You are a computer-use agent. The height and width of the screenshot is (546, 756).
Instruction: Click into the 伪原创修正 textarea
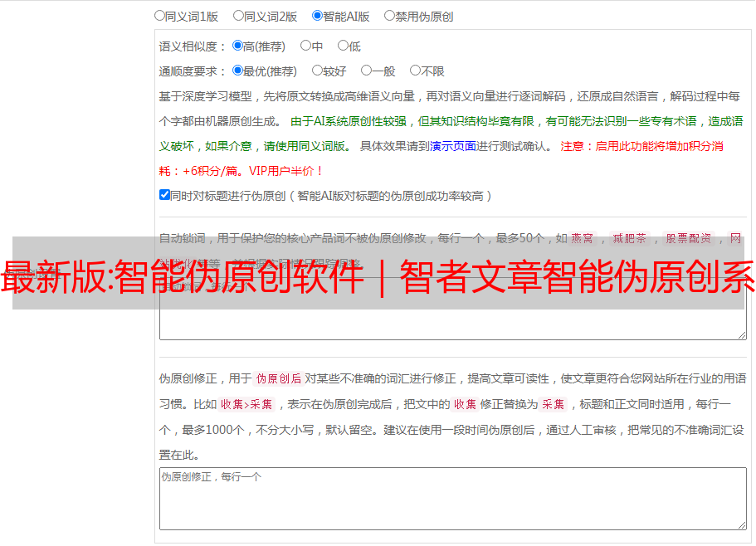tap(453, 499)
